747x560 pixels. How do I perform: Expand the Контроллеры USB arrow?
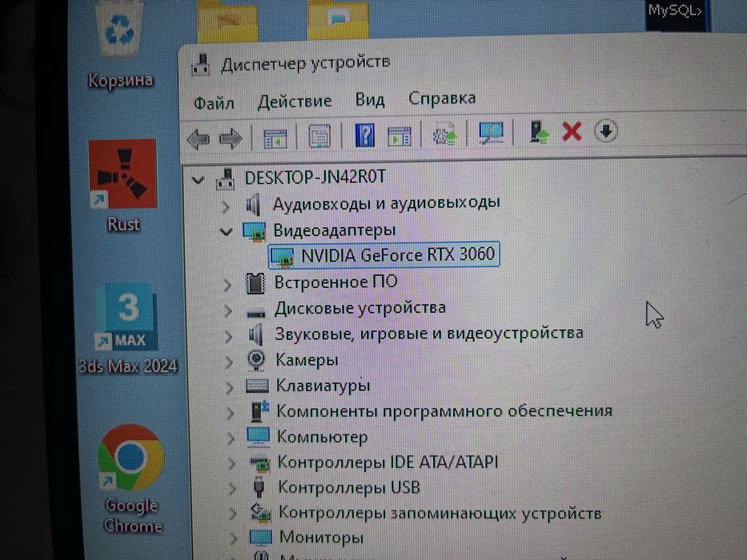click(232, 489)
